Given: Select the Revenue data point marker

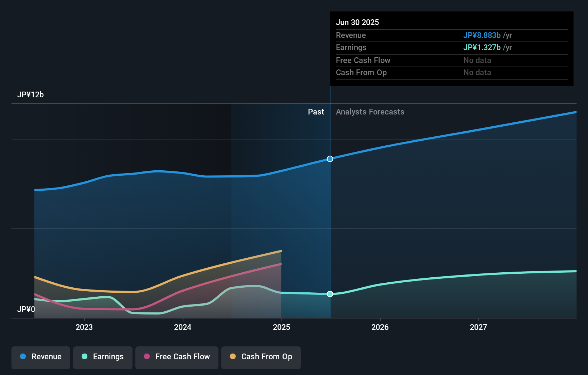Looking at the screenshot, I should tap(330, 159).
